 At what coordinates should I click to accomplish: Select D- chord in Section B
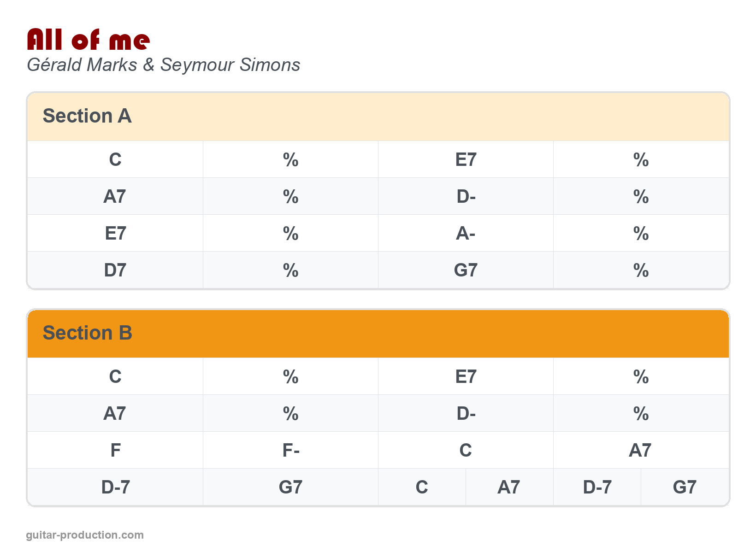pos(466,414)
